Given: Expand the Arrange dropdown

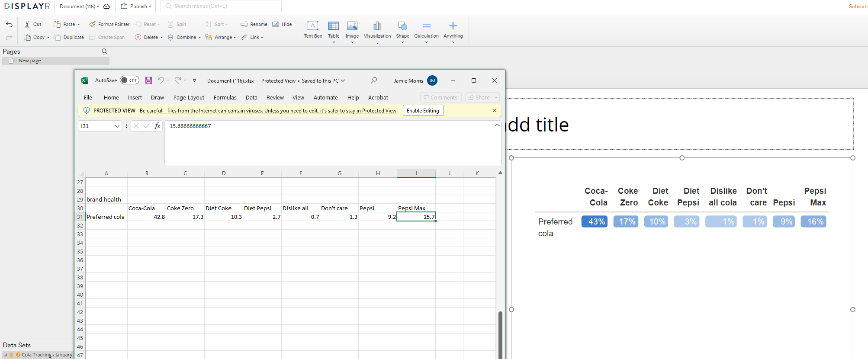Looking at the screenshot, I should [235, 38].
